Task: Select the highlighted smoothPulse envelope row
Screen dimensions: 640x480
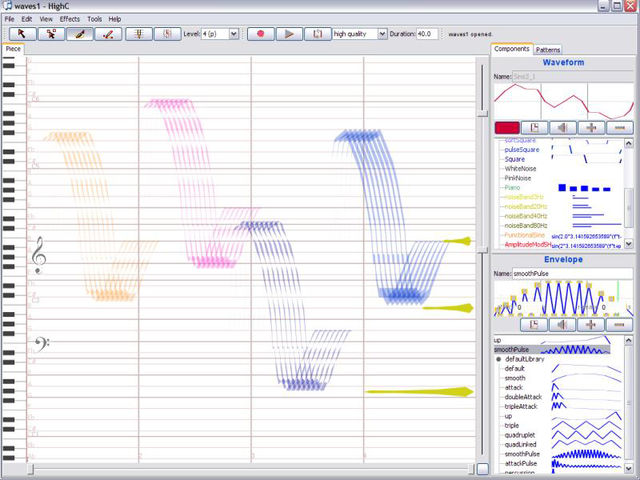Action: tap(552, 350)
